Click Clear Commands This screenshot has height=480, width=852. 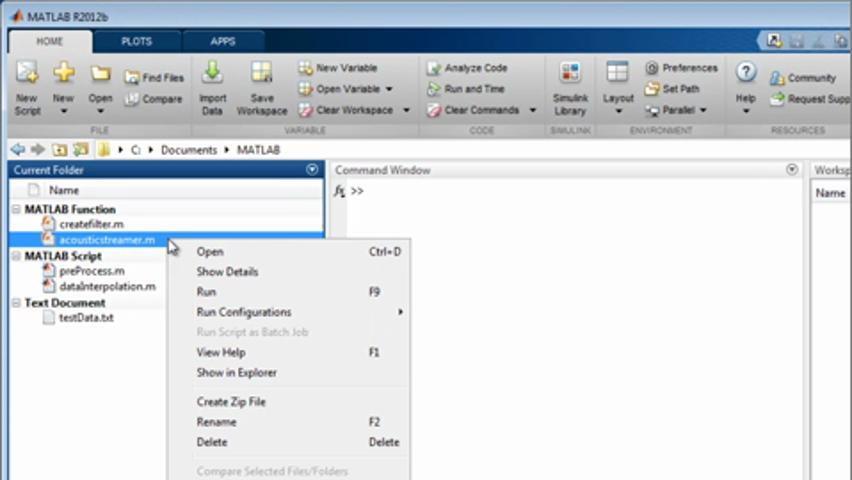(473, 110)
